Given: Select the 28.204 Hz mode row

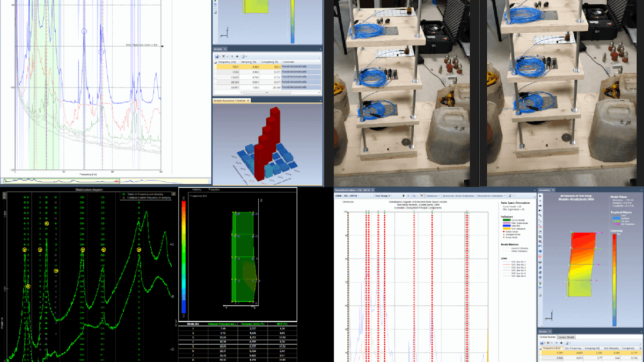Looking at the screenshot, I should (267, 82).
